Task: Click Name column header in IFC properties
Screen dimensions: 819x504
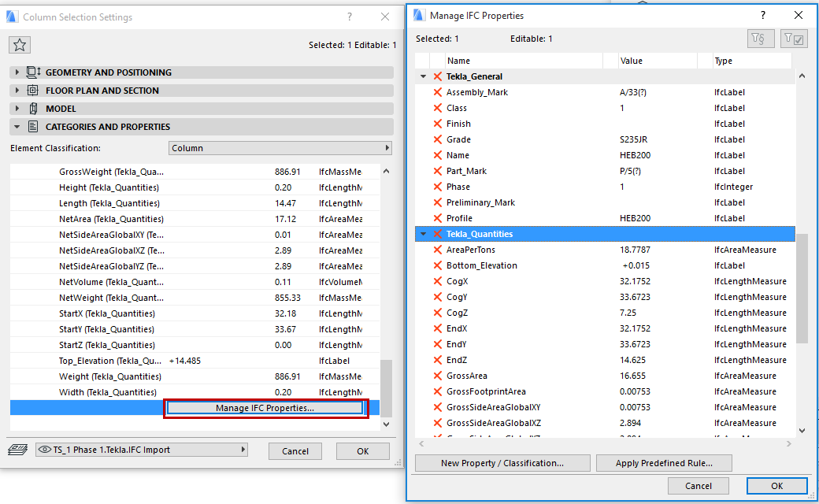Action: point(524,61)
